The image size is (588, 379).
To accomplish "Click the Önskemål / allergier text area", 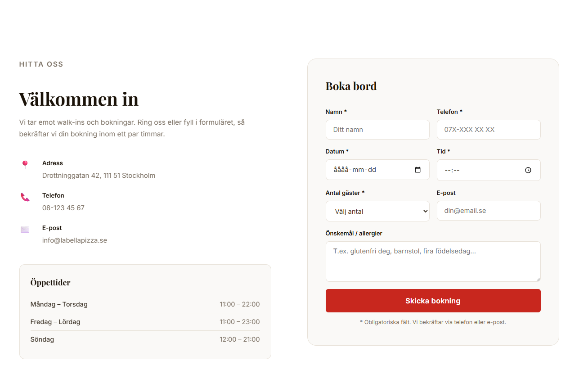I will (x=432, y=262).
